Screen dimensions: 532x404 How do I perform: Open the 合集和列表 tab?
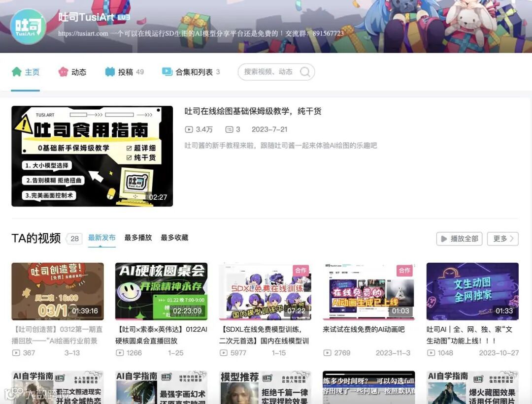click(191, 72)
